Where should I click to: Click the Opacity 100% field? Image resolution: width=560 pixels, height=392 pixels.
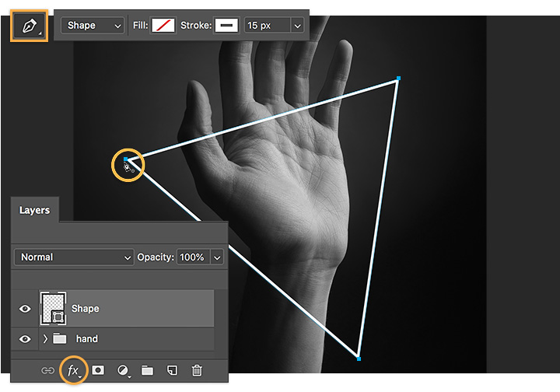[193, 257]
